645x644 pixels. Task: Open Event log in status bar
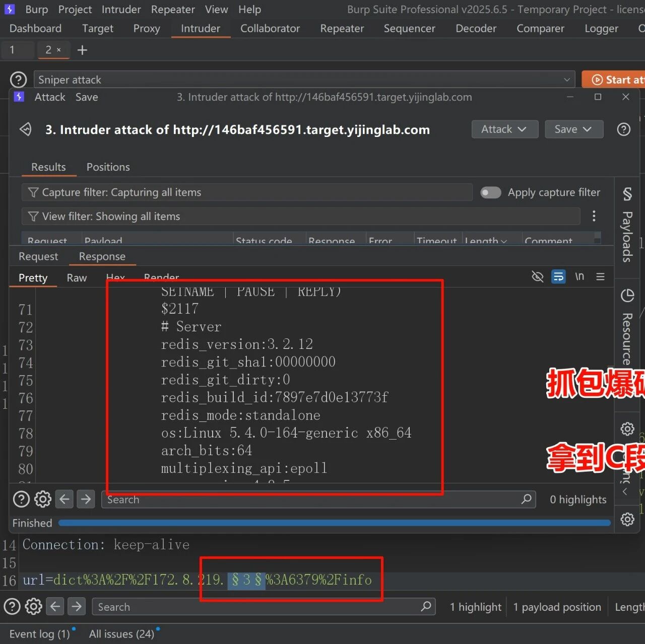40,634
